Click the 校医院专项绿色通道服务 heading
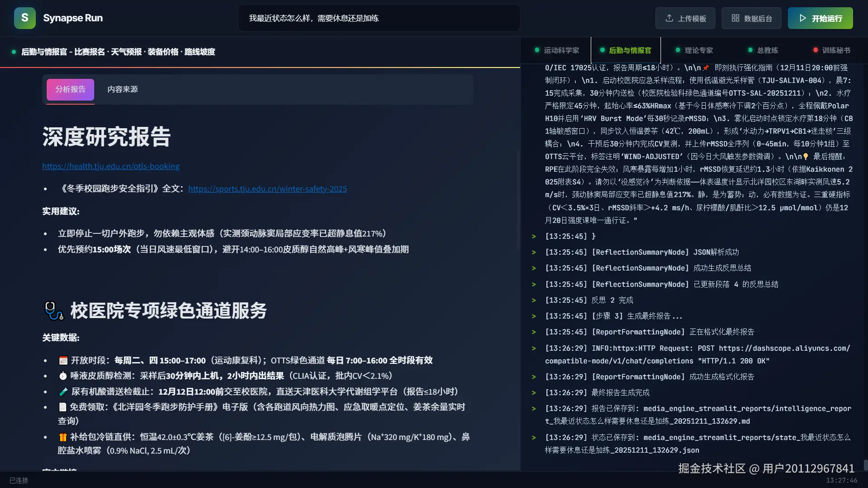The width and height of the screenshot is (868, 488). click(169, 311)
